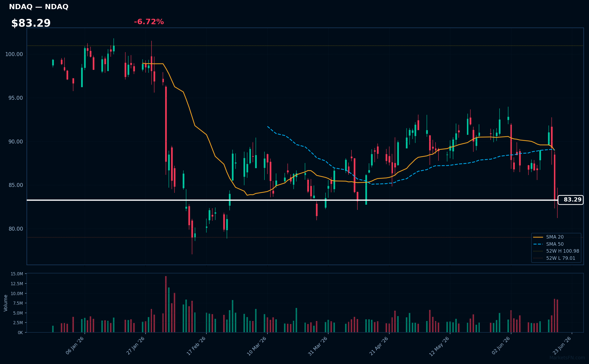This screenshot has width=589, height=364.
Task: Click the 0K volume axis label
Action: pos(20,333)
